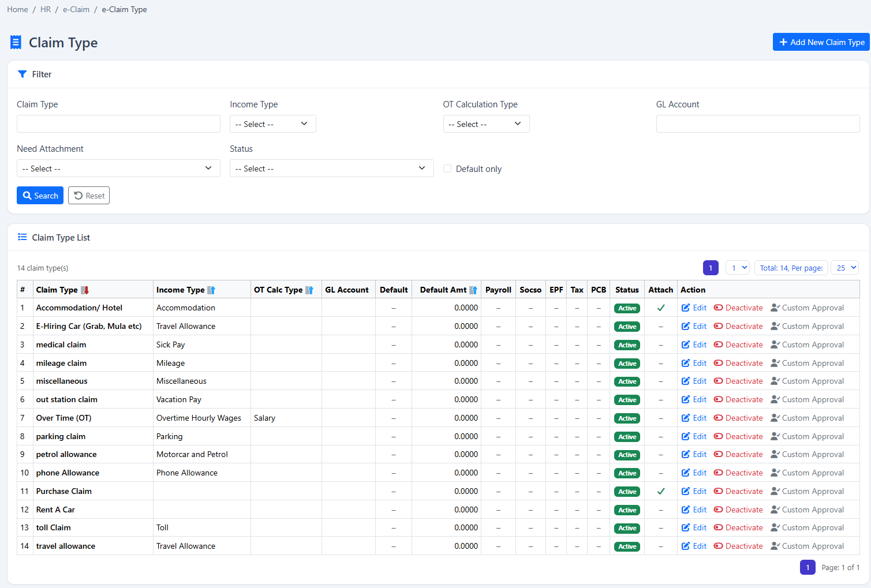Image resolution: width=871 pixels, height=588 pixels.
Task: Change the per page count dropdown
Action: (845, 268)
